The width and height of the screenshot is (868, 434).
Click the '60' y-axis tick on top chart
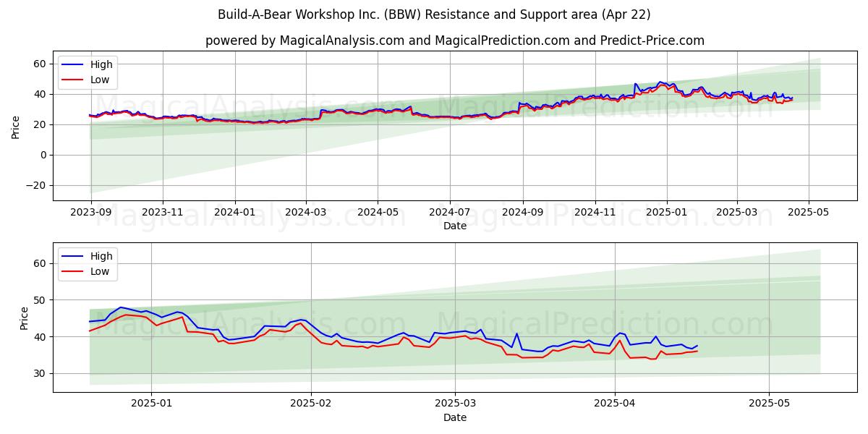40,64
